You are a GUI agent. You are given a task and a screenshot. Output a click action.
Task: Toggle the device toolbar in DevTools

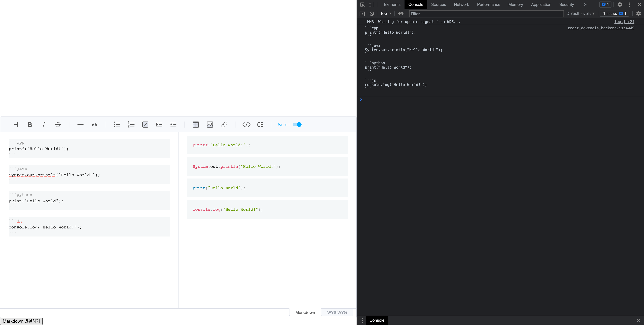click(x=371, y=5)
